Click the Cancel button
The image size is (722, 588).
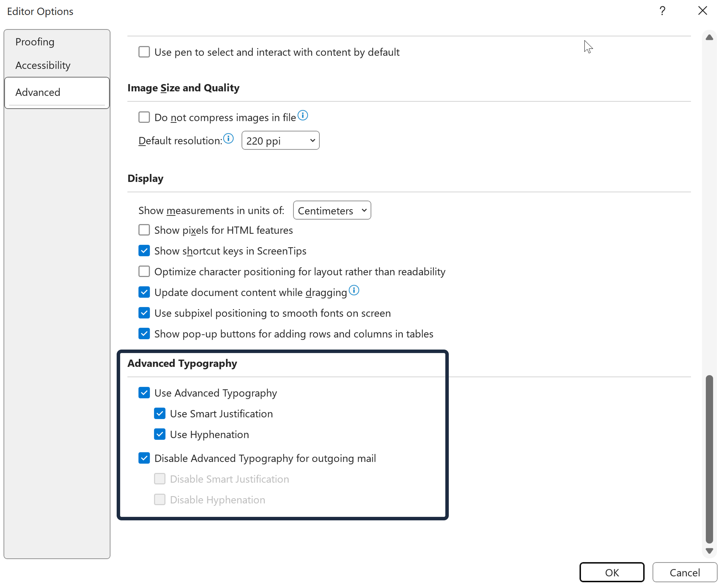(684, 572)
